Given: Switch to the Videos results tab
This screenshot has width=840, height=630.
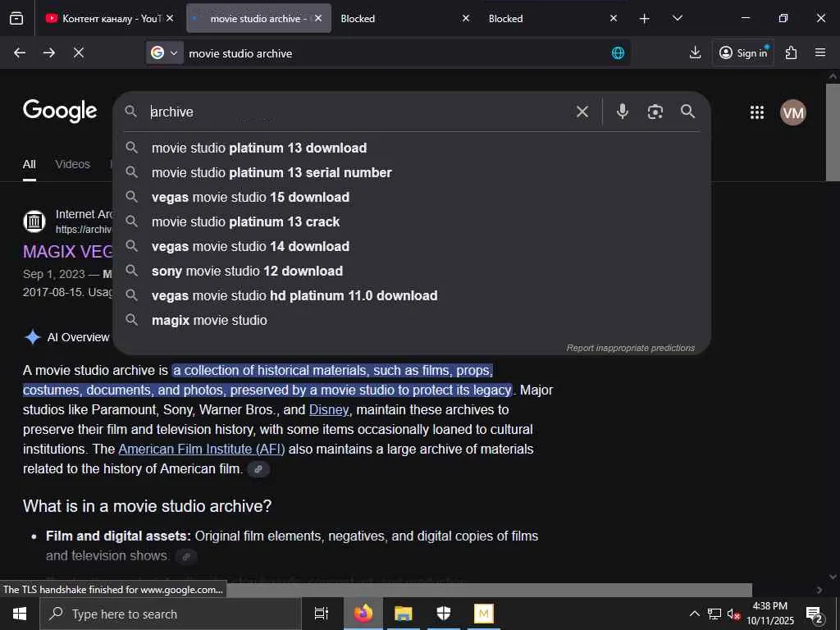Looking at the screenshot, I should pos(72,164).
